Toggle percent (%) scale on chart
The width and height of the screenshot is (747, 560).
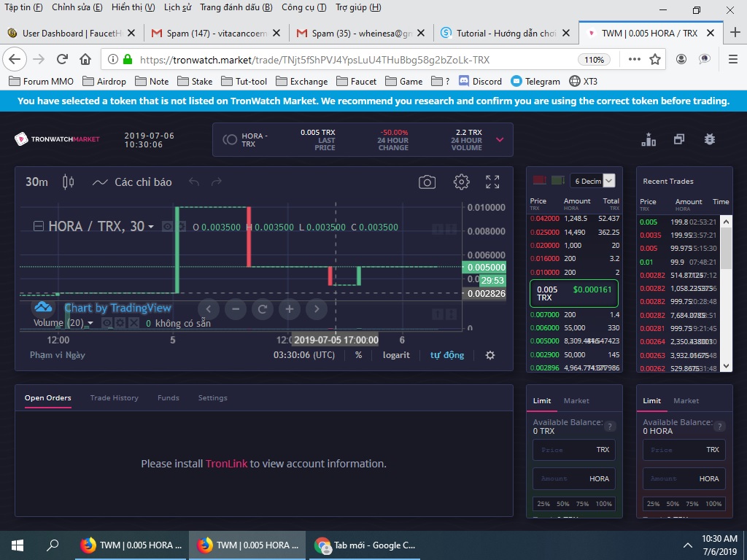click(358, 355)
